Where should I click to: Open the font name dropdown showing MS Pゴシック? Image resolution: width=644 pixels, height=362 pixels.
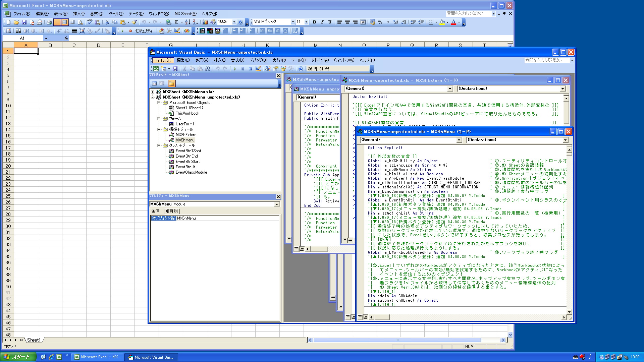tap(293, 22)
